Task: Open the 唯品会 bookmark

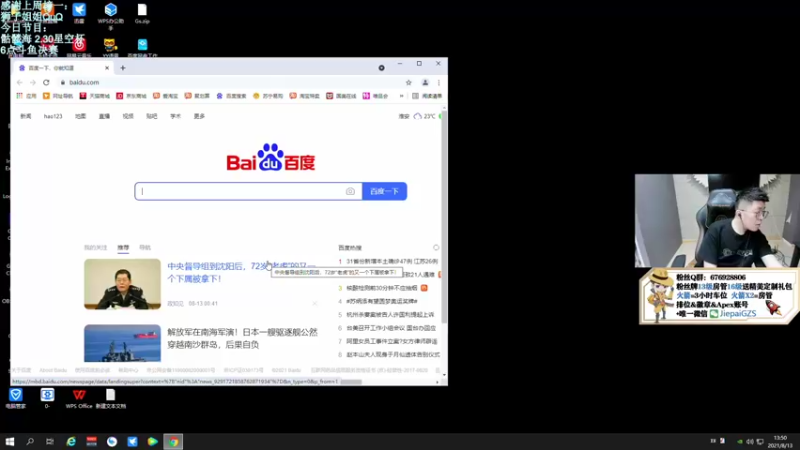Action: (376, 96)
